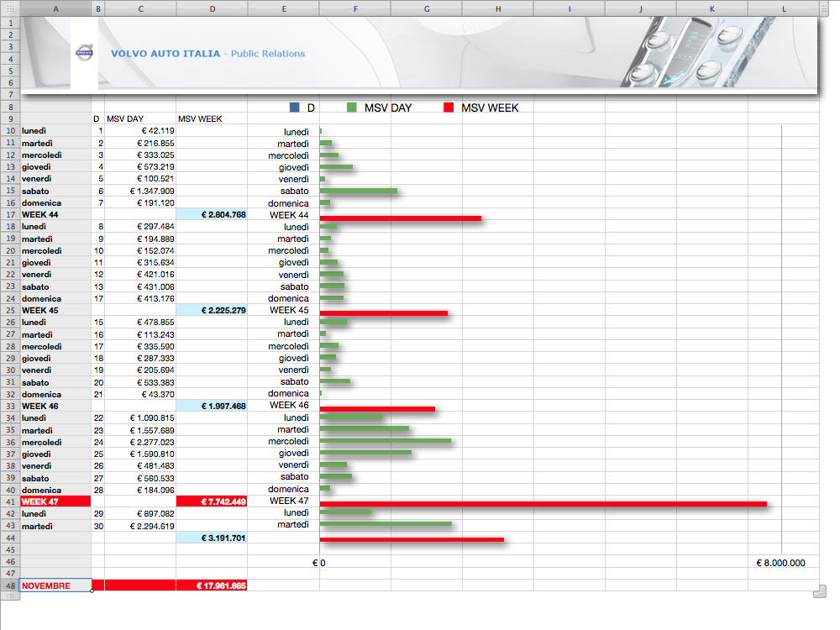Select row 41 header
840x630 pixels.
click(10, 501)
